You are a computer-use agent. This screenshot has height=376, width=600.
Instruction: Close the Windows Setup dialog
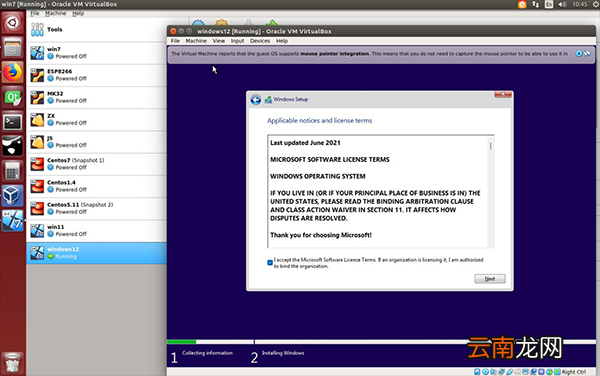tap(503, 94)
